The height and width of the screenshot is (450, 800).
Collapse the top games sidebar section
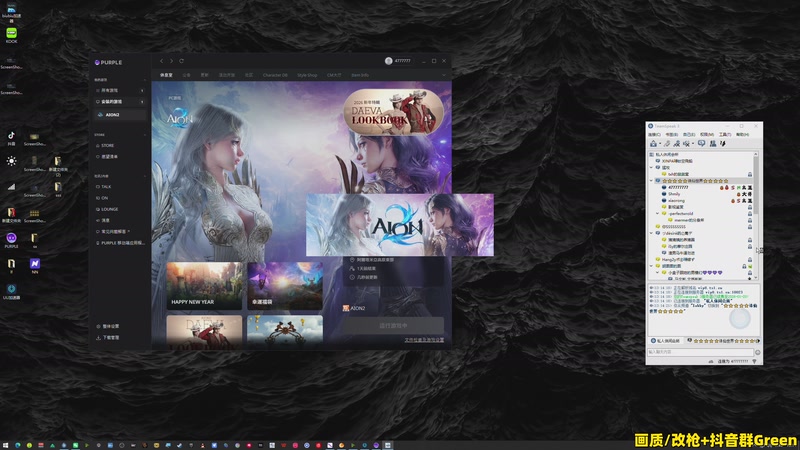(x=144, y=80)
